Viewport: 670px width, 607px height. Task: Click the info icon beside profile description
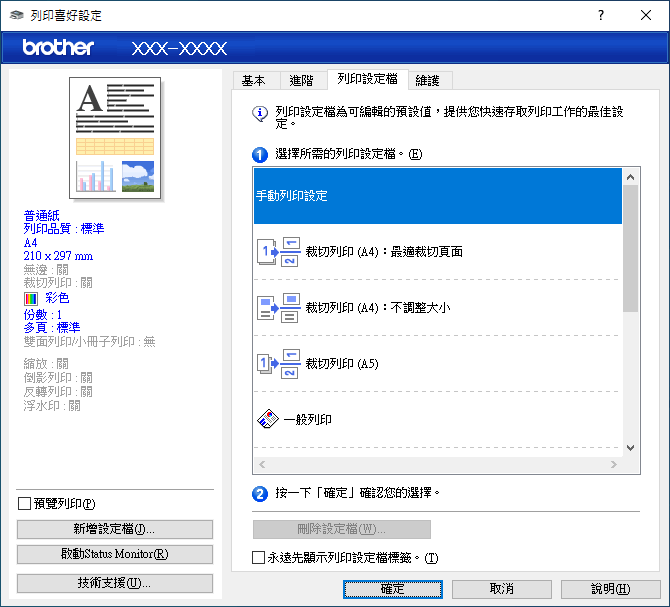point(260,113)
